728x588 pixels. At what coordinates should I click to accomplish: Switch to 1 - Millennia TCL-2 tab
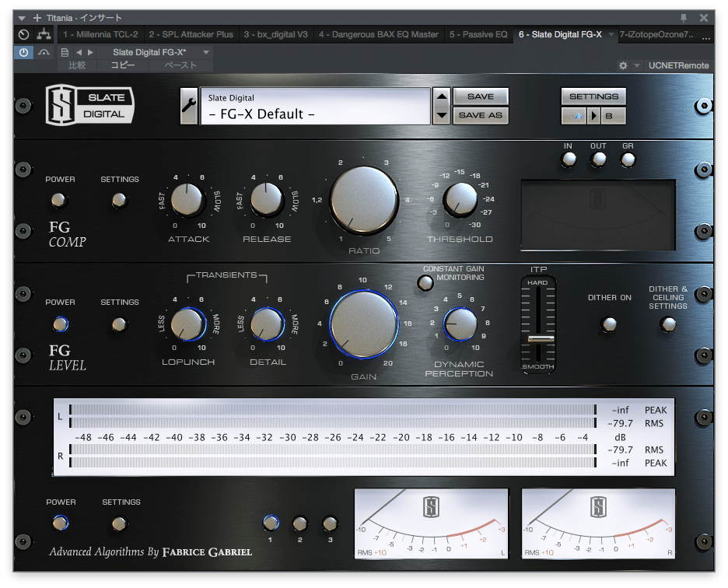100,34
